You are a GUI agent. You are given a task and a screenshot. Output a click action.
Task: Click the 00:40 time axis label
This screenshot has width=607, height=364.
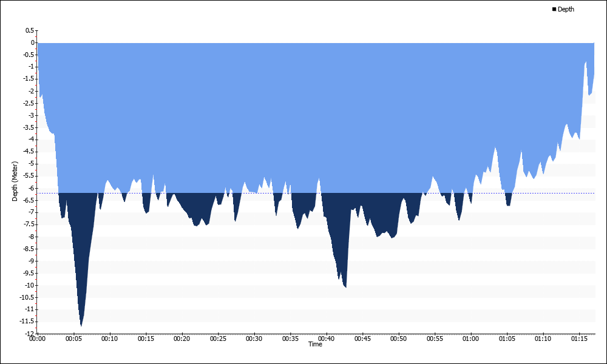pyautogui.click(x=327, y=339)
